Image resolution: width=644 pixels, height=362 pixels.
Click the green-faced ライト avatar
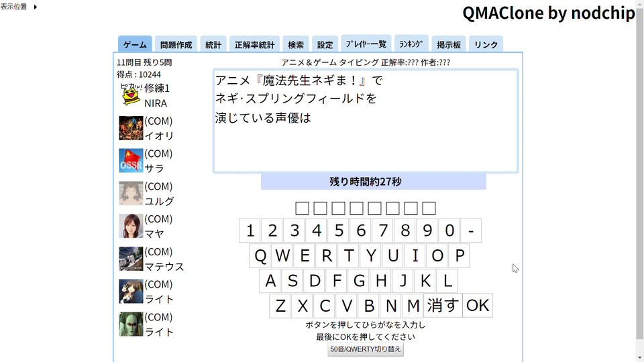tap(131, 324)
